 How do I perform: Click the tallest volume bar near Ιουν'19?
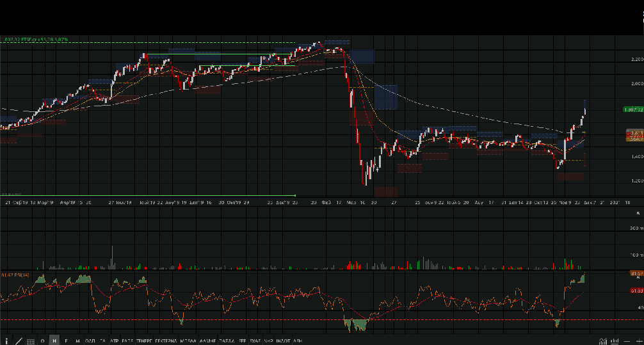tap(113, 257)
